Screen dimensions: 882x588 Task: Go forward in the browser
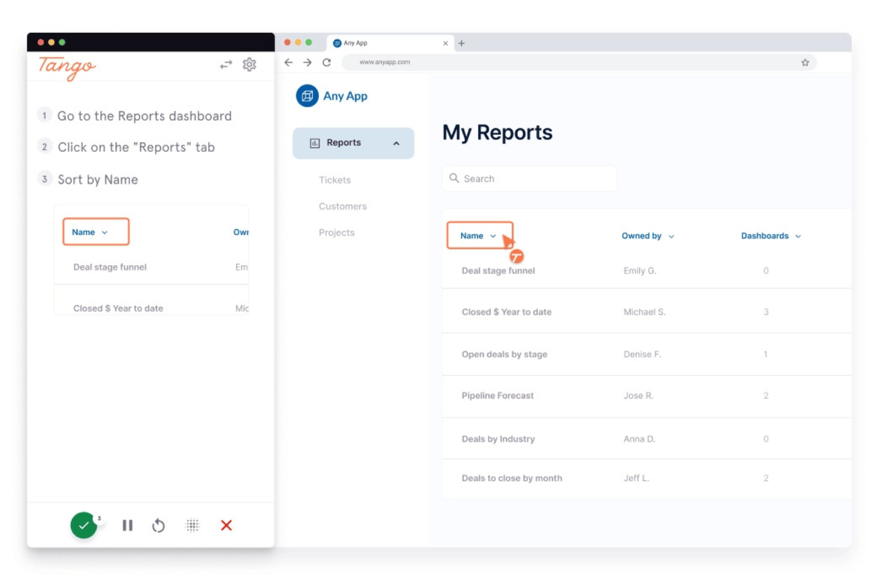[308, 62]
